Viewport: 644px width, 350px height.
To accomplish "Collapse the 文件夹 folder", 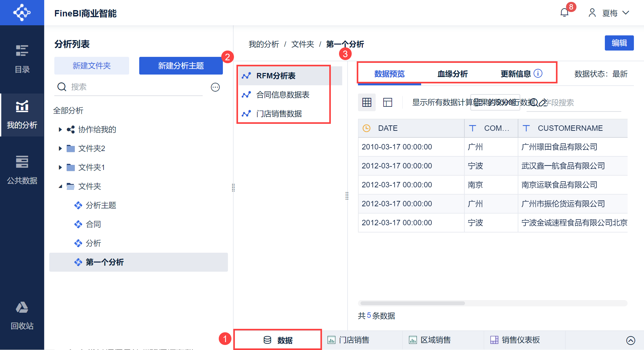I will (x=60, y=186).
